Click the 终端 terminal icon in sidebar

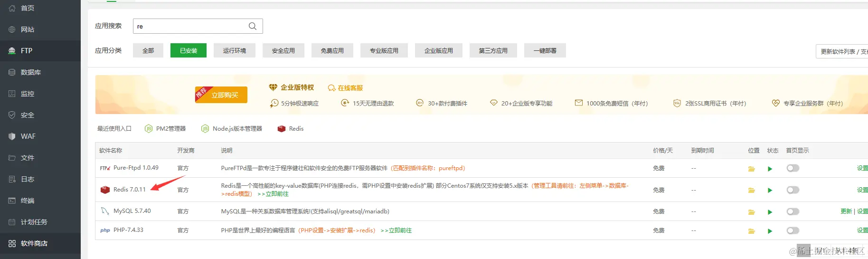pos(12,201)
